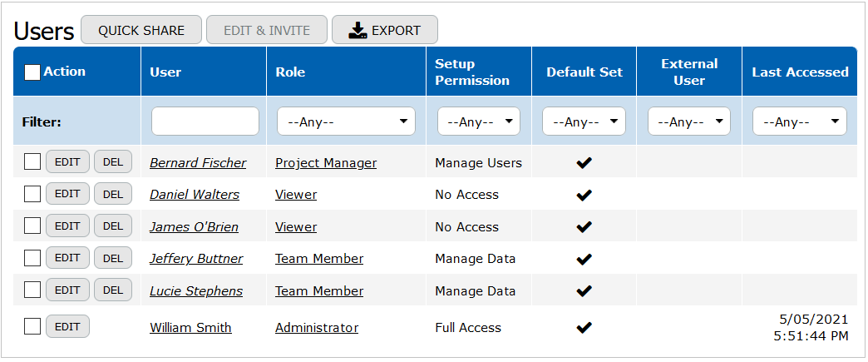868x362 pixels.
Task: Open Daniel Walters' Viewer role link
Action: [296, 195]
